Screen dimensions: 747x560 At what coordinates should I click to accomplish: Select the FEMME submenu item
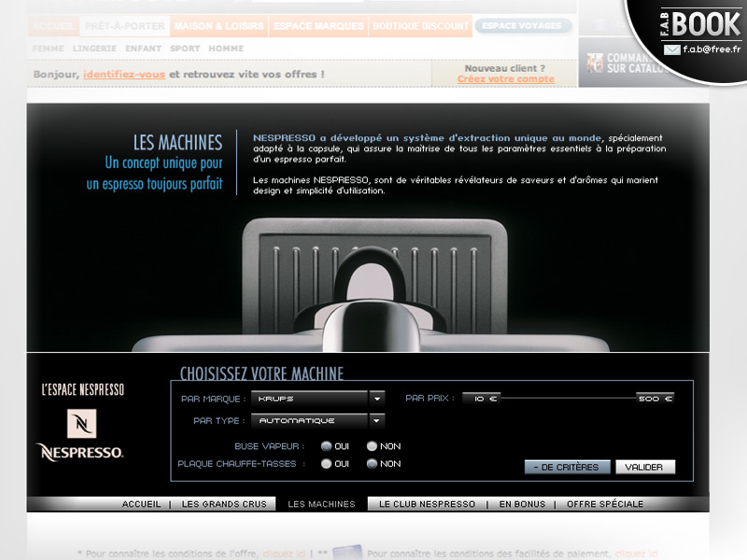point(49,49)
